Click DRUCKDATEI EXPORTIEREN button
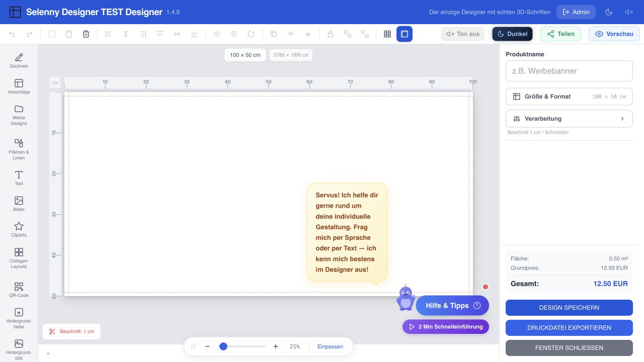This screenshot has width=644, height=362. [x=569, y=328]
